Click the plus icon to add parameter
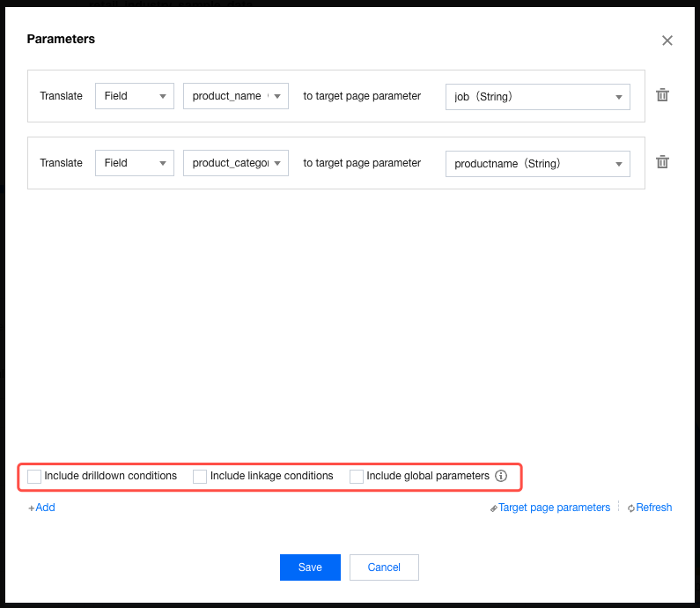The height and width of the screenshot is (608, 700). coord(31,508)
